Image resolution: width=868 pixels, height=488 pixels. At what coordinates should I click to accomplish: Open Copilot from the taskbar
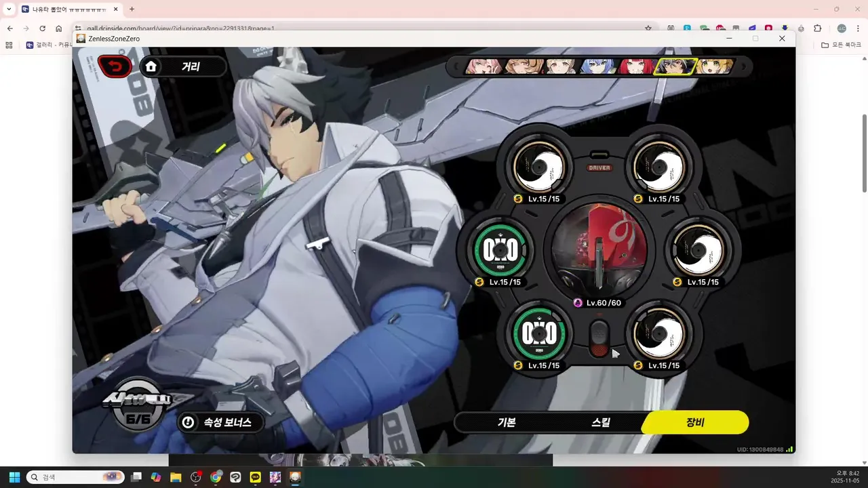click(x=156, y=477)
